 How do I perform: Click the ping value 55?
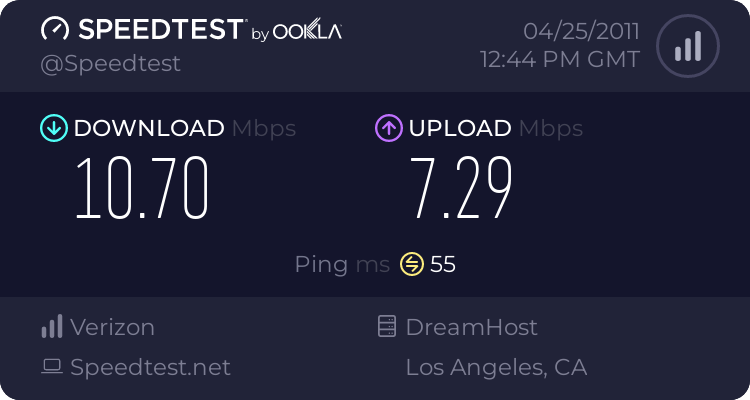pos(443,264)
